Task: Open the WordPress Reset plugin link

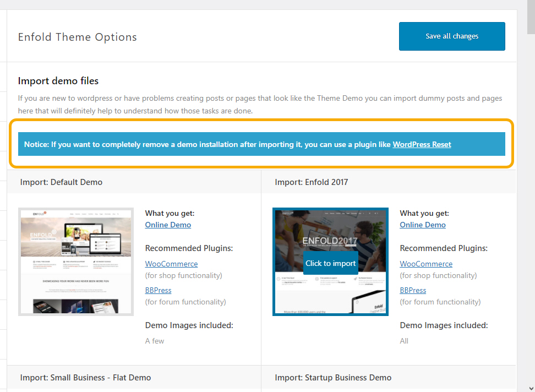Action: (x=422, y=144)
